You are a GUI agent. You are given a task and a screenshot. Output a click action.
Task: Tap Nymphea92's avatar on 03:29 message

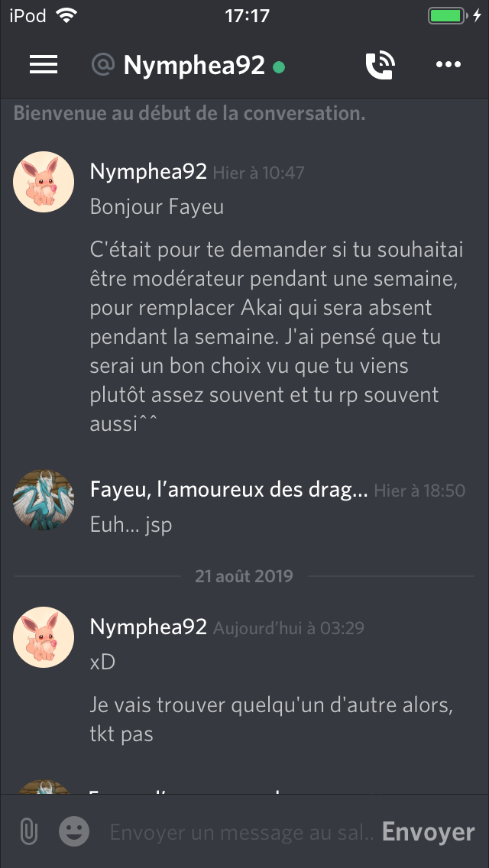tap(44, 637)
